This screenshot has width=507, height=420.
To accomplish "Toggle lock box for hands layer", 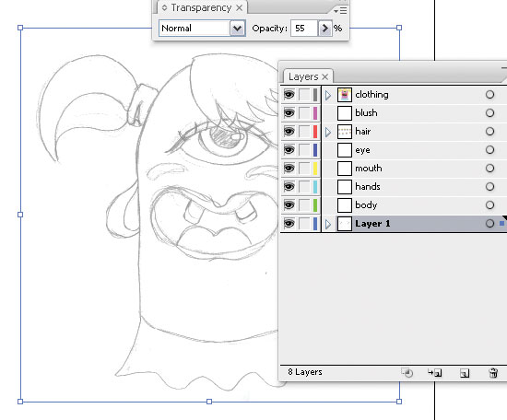I will 304,186.
